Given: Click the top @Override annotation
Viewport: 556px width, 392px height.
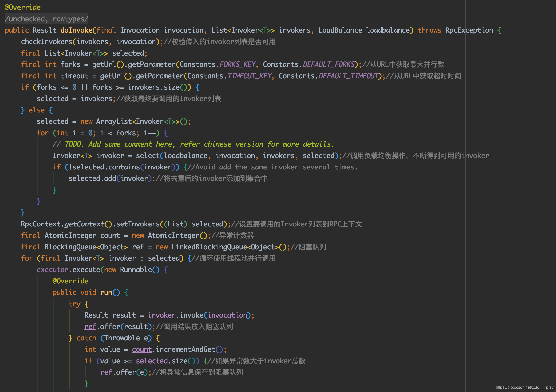Looking at the screenshot, I should [x=23, y=7].
